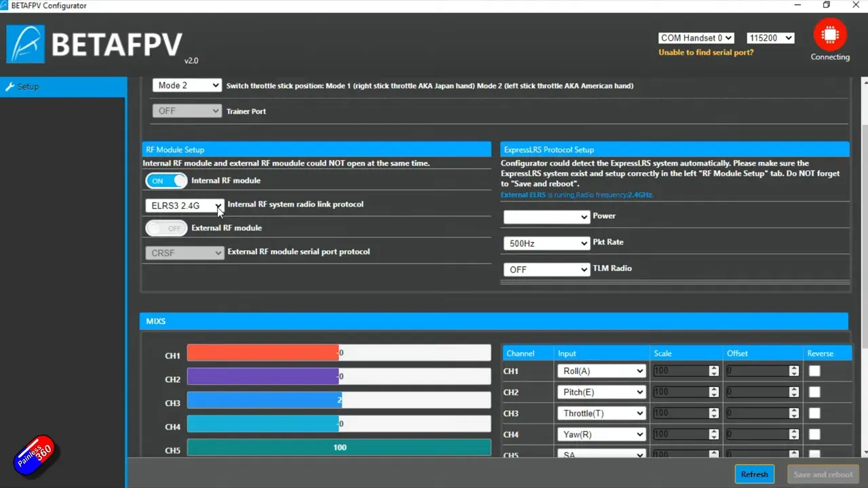Click the wrench icon next to Setup

(9, 86)
